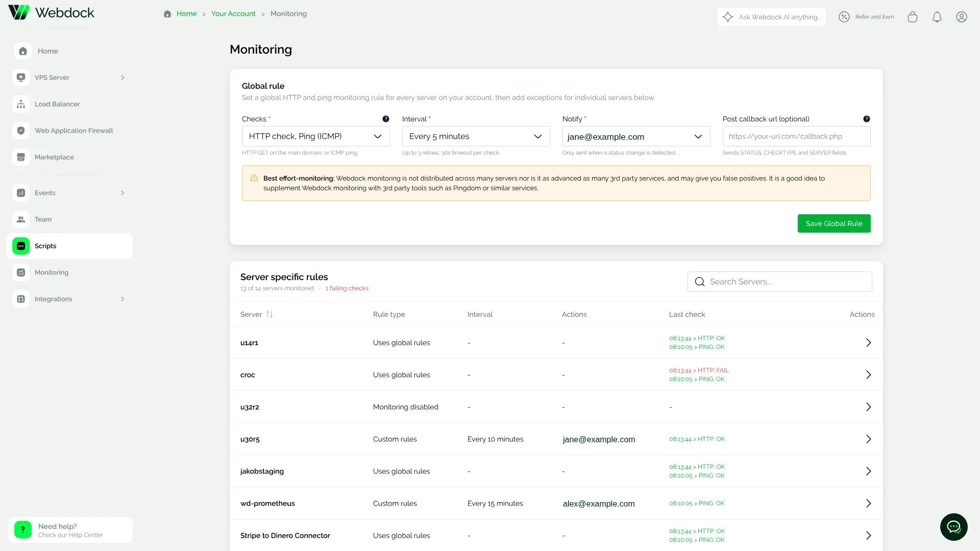Screen dimensions: 980x551
Task: Open the Notify email dropdown
Action: (x=636, y=136)
